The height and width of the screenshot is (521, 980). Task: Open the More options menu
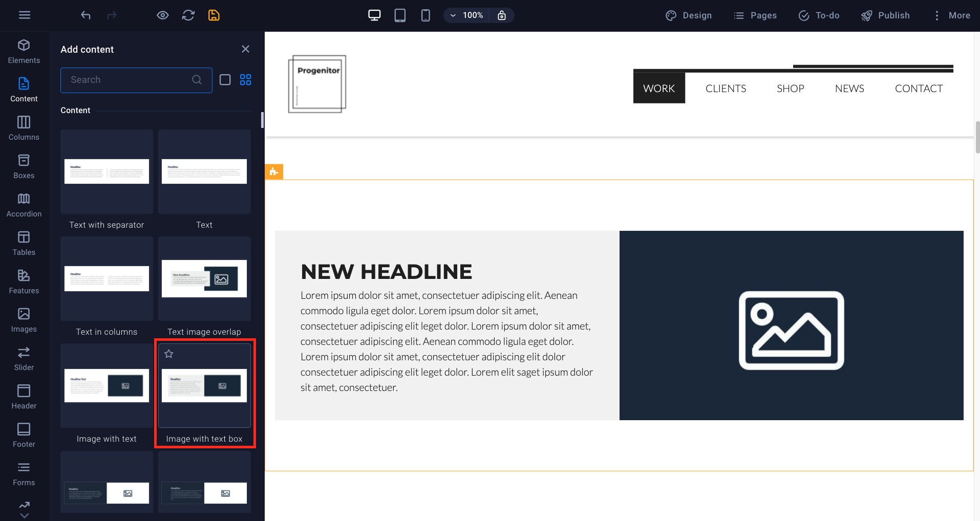tap(951, 15)
